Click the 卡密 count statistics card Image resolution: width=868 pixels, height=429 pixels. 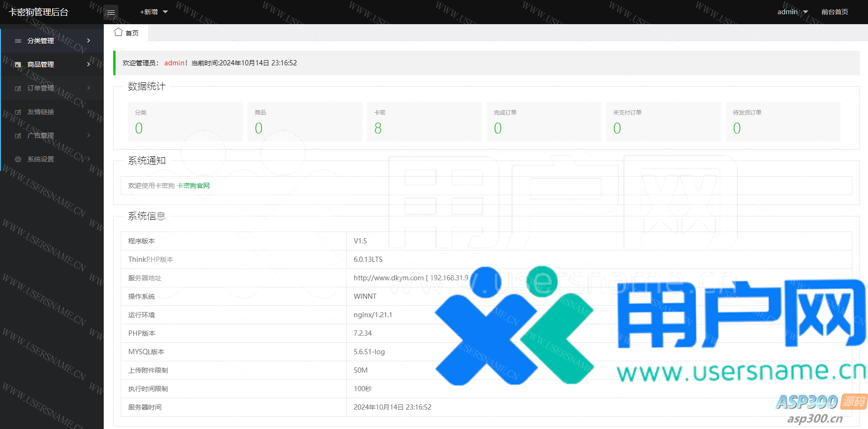tap(424, 122)
